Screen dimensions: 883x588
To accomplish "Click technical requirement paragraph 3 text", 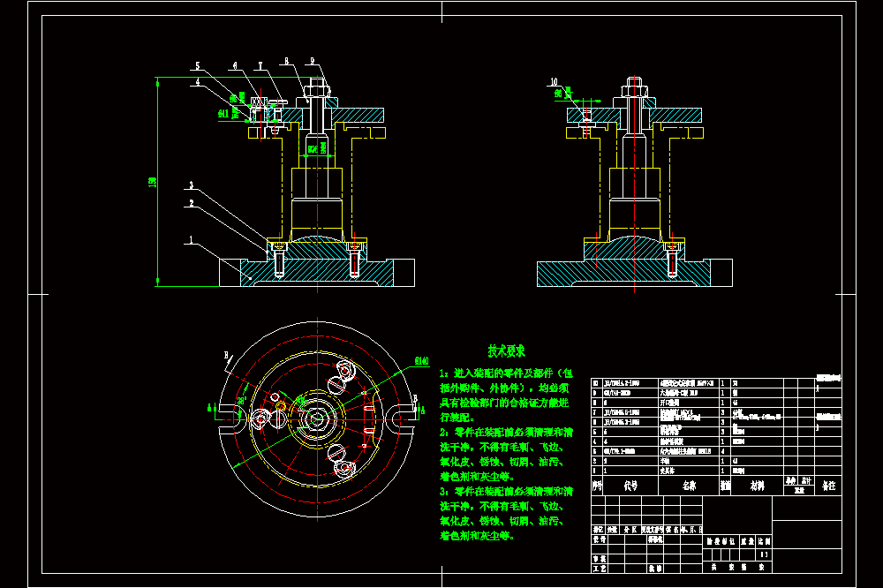I will pyautogui.click(x=506, y=514).
